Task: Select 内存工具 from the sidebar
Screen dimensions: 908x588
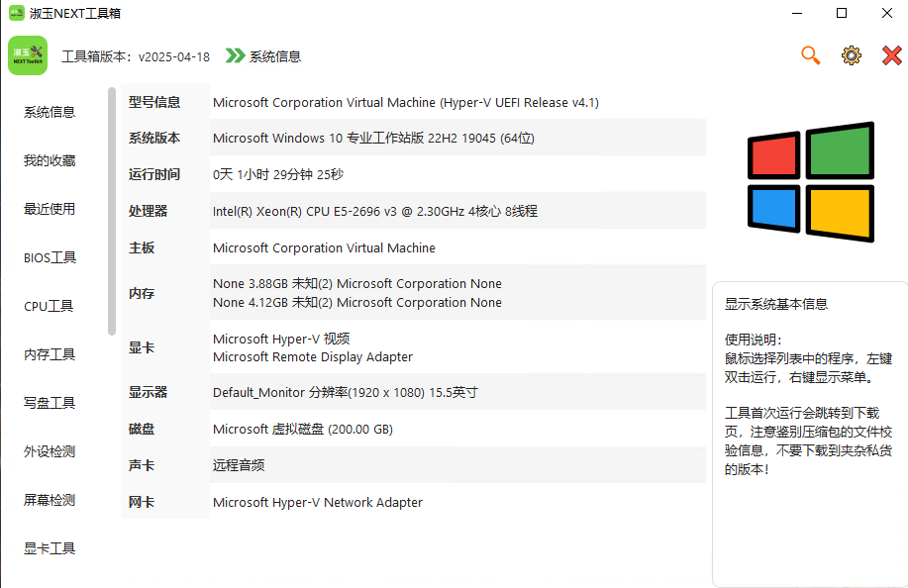Action: point(50,354)
